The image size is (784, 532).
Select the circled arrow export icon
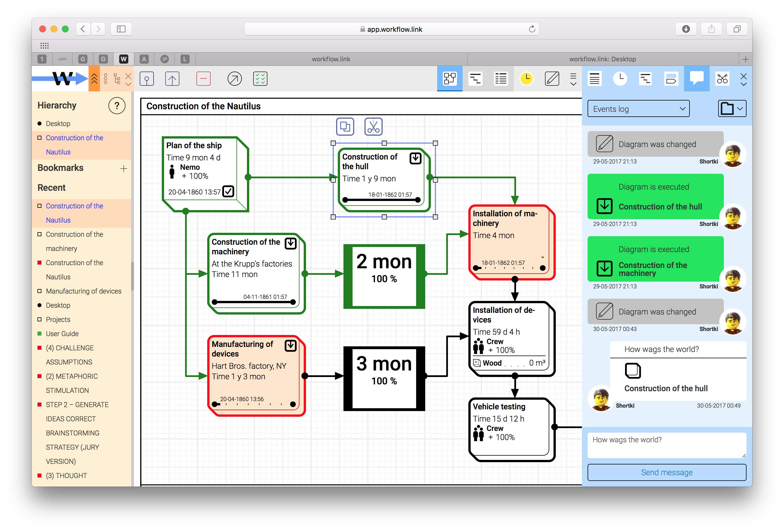[234, 79]
